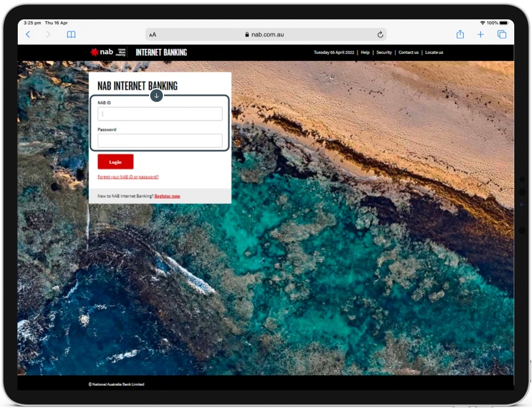Tap the nab.com.au address bar

click(265, 34)
